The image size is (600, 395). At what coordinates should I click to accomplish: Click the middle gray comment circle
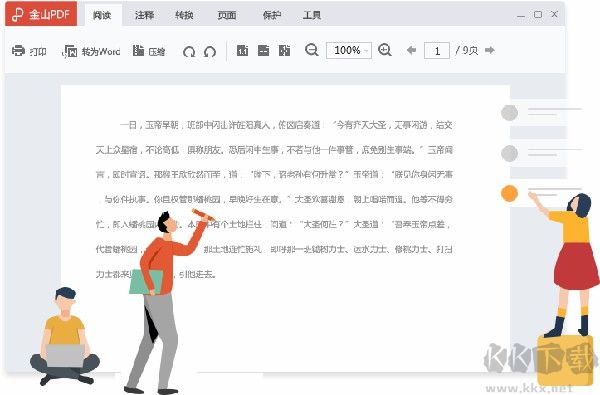click(x=509, y=153)
